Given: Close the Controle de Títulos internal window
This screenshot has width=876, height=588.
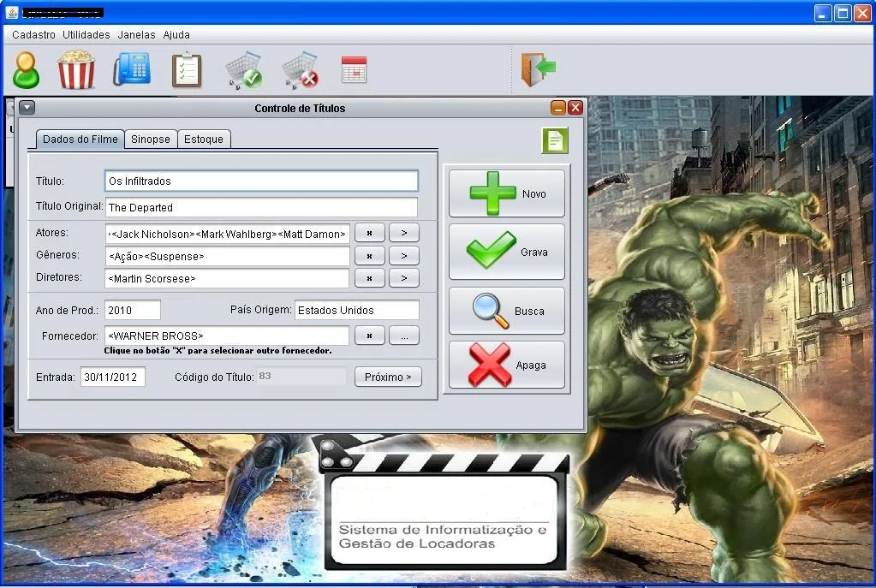Looking at the screenshot, I should pos(575,107).
